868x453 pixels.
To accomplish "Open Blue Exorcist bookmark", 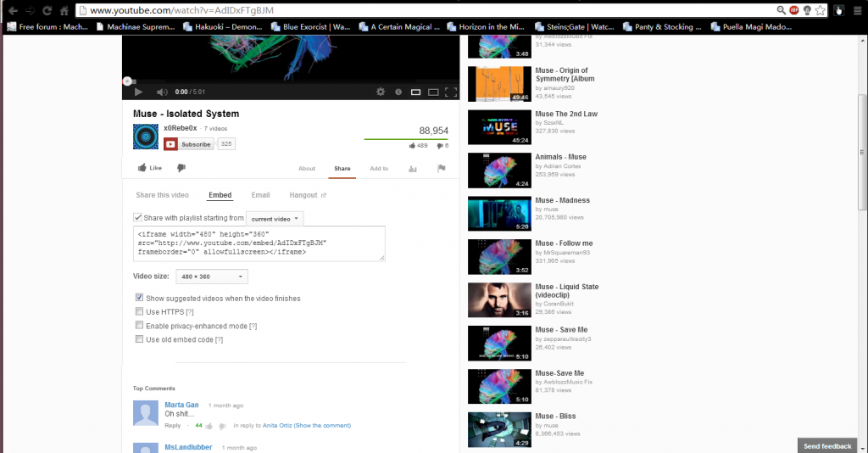I will pos(310,26).
